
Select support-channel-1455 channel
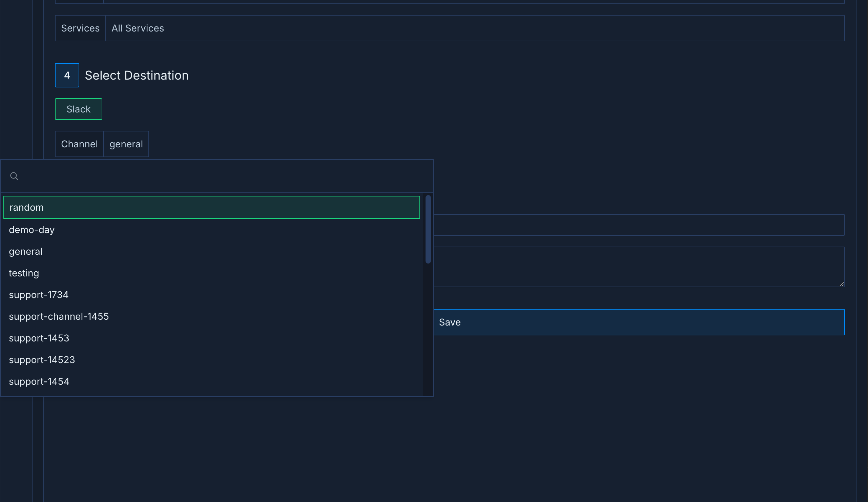tap(59, 316)
